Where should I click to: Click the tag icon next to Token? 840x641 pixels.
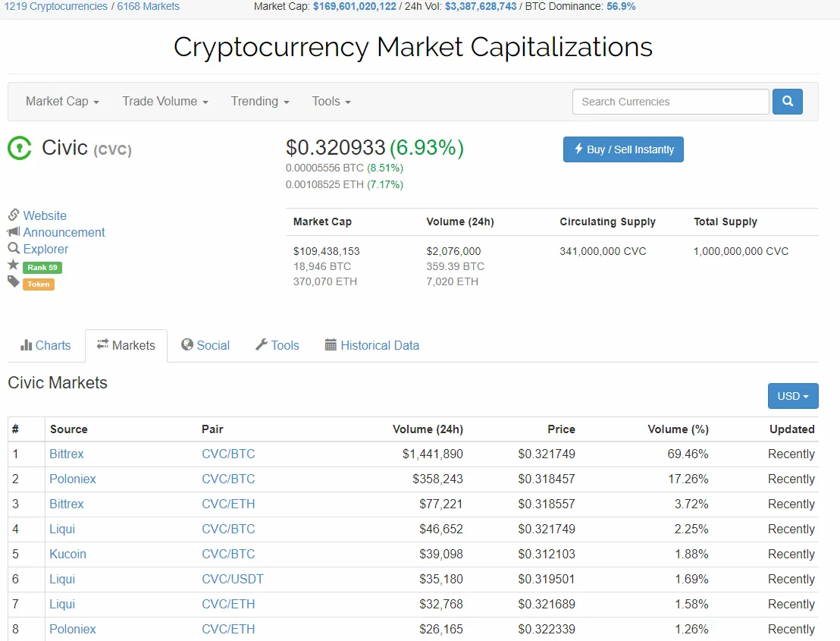click(14, 282)
